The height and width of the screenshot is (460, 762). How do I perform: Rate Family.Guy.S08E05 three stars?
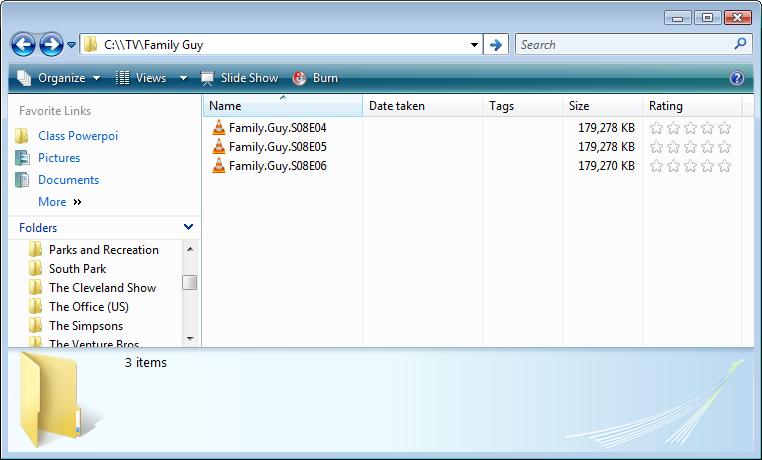click(690, 147)
